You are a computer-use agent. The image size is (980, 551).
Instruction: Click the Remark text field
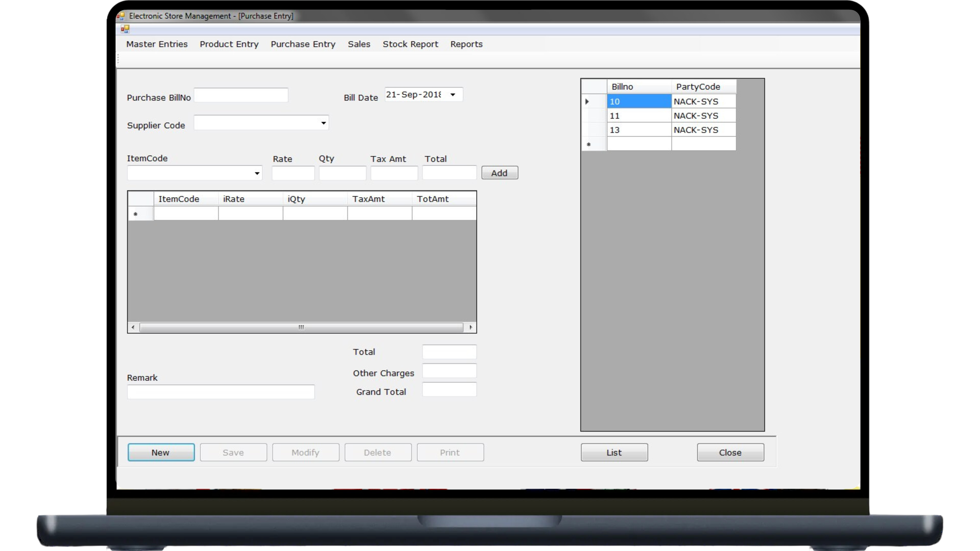pyautogui.click(x=221, y=392)
